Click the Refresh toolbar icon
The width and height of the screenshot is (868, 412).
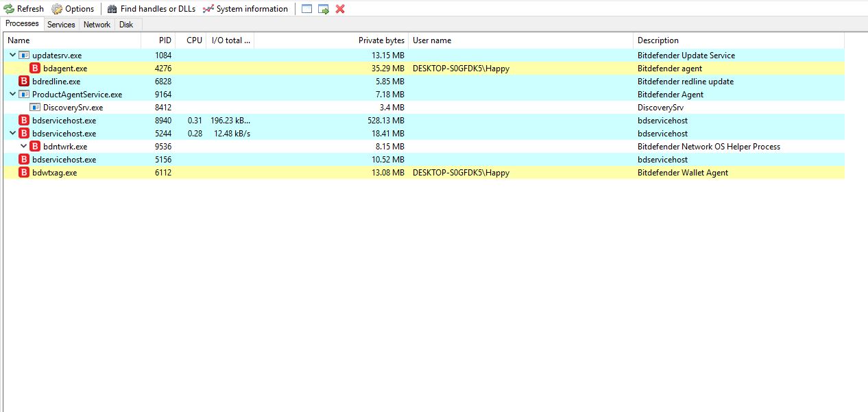[9, 9]
